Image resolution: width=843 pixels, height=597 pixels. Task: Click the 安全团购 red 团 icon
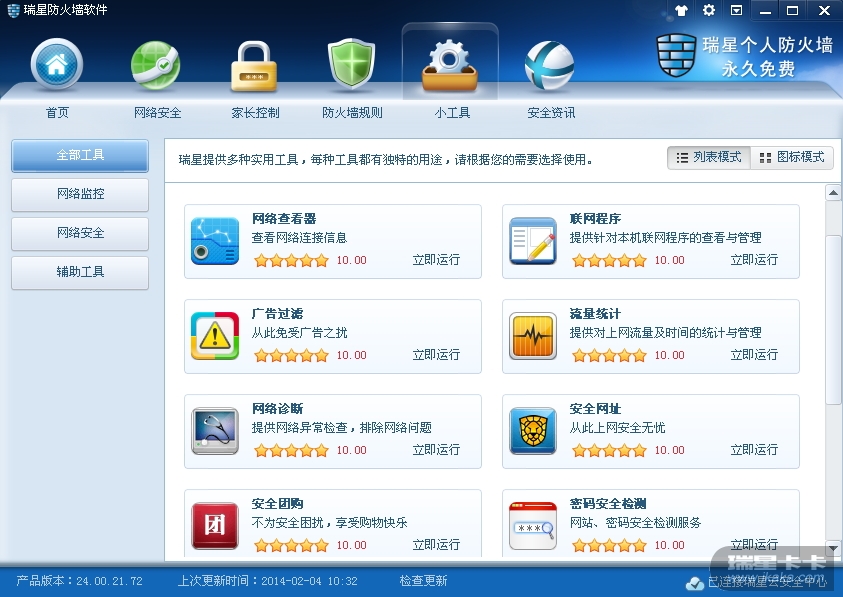click(215, 526)
